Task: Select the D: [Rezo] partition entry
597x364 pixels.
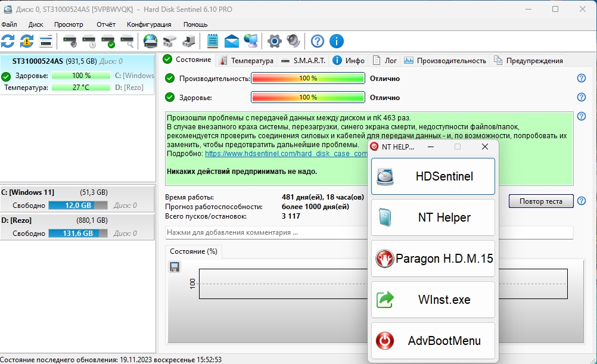Action: tap(77, 226)
